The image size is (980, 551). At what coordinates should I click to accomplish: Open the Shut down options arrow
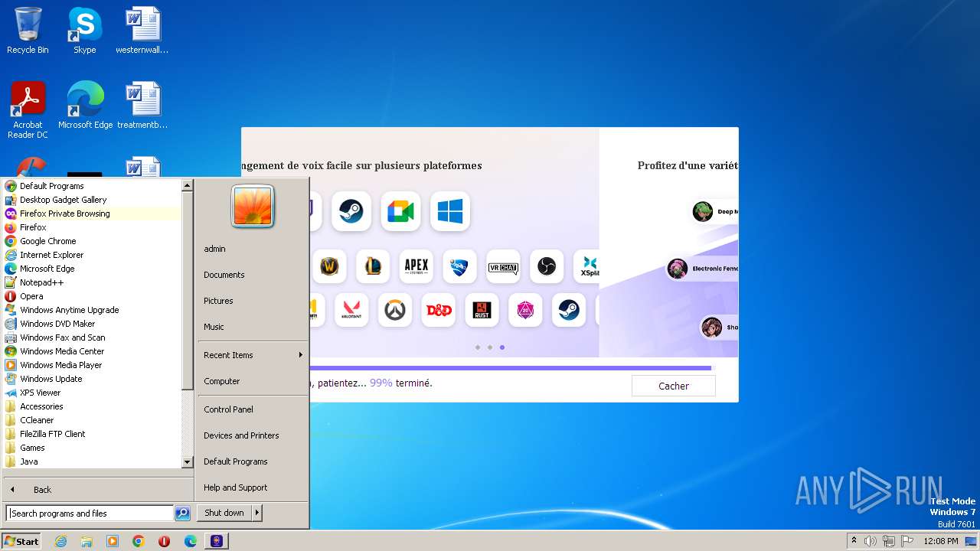[257, 513]
